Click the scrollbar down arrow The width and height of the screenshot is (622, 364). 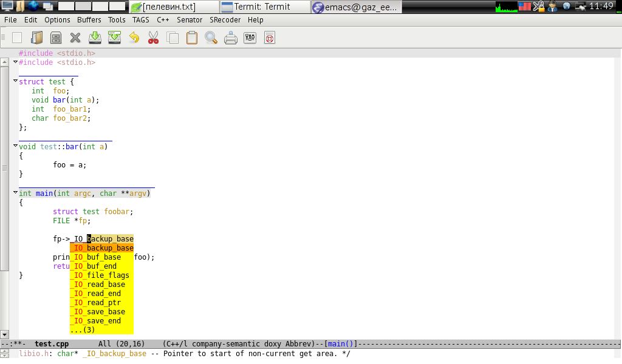4,334
